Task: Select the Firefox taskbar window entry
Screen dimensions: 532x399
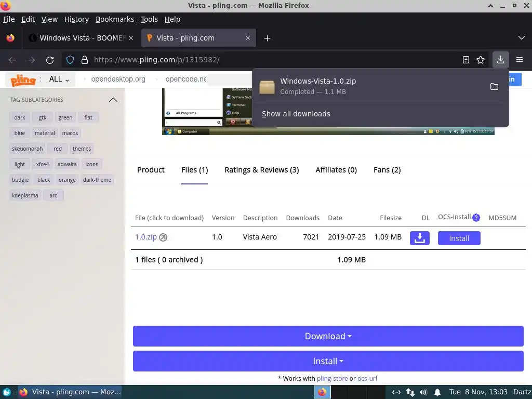Action: [x=70, y=392]
